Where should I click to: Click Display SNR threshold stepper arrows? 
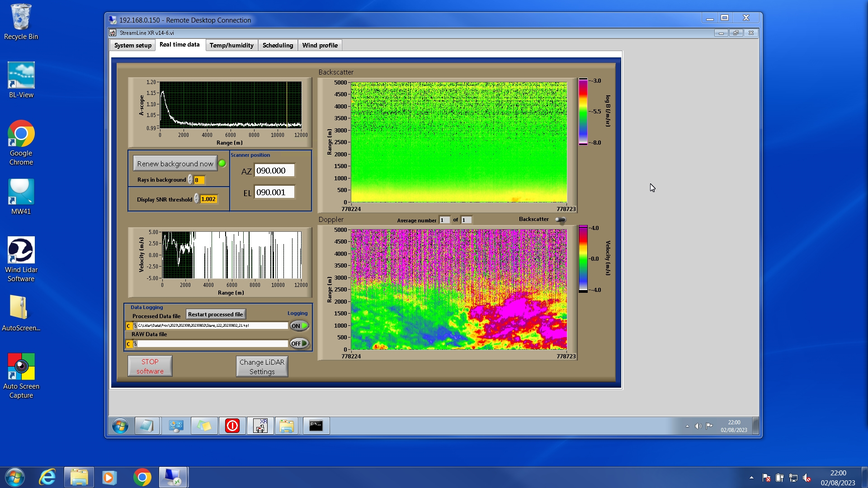tap(197, 199)
